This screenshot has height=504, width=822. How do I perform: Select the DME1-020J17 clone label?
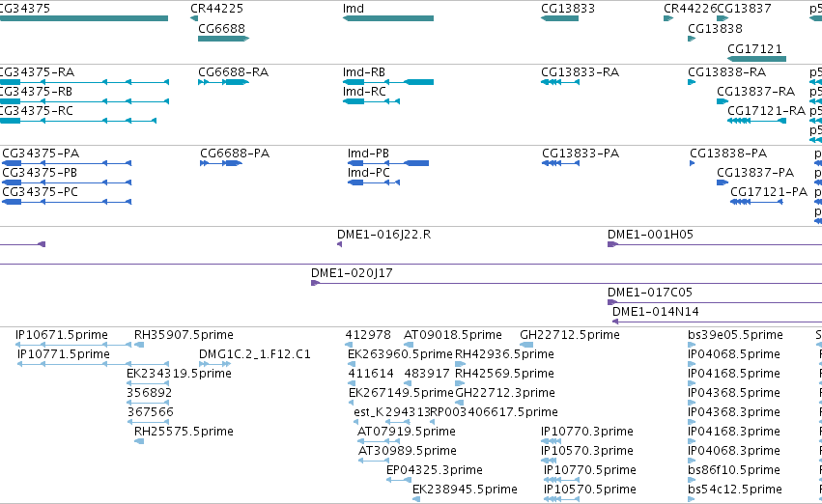pyautogui.click(x=352, y=273)
